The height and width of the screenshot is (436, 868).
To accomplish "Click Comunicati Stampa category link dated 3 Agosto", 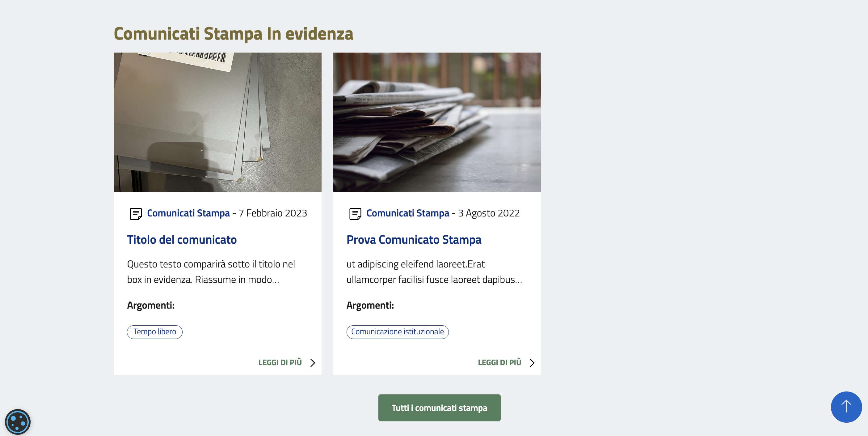I will [x=408, y=213].
